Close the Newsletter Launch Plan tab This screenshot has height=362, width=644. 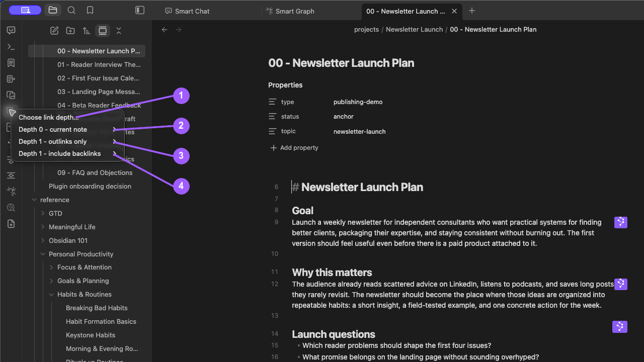[454, 11]
